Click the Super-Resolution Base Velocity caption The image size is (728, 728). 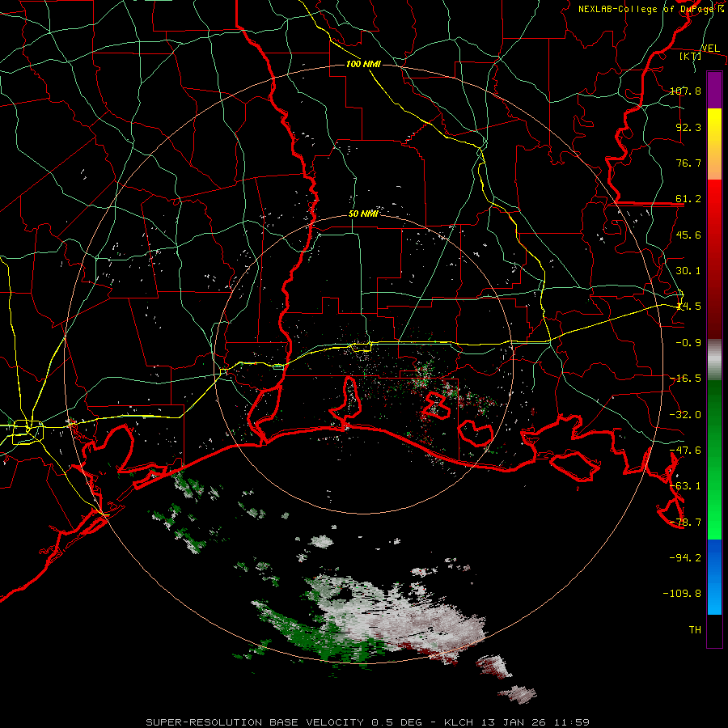(368, 722)
